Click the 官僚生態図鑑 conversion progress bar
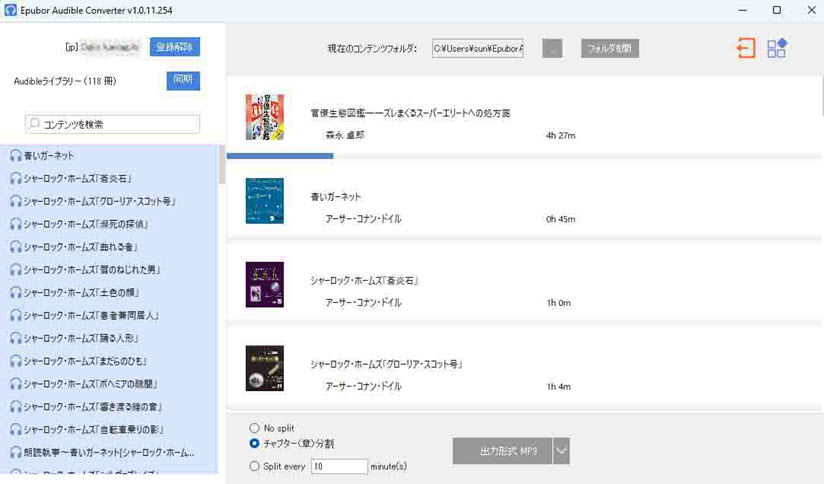The width and height of the screenshot is (824, 484). 280,156
